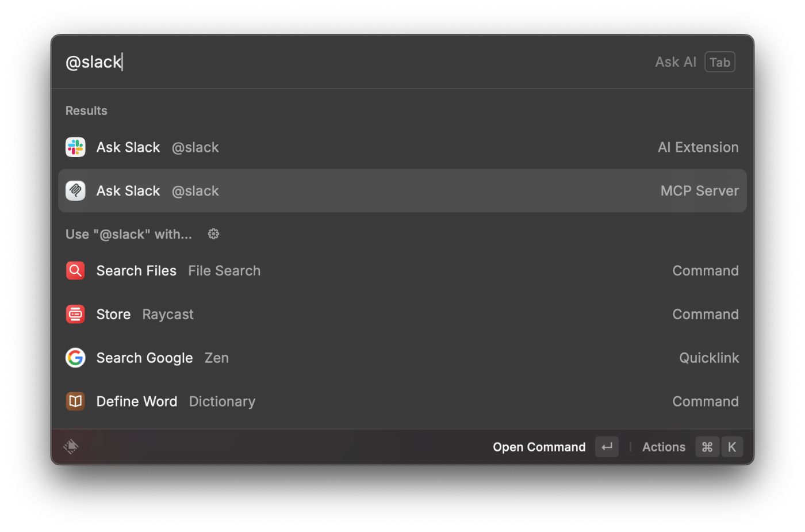Choose the Search Files command row

(x=402, y=270)
